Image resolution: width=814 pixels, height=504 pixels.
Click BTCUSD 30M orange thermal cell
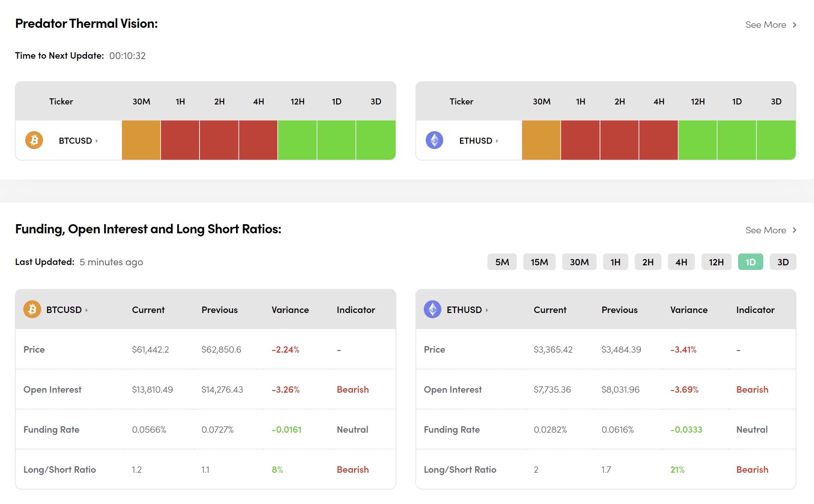point(141,140)
